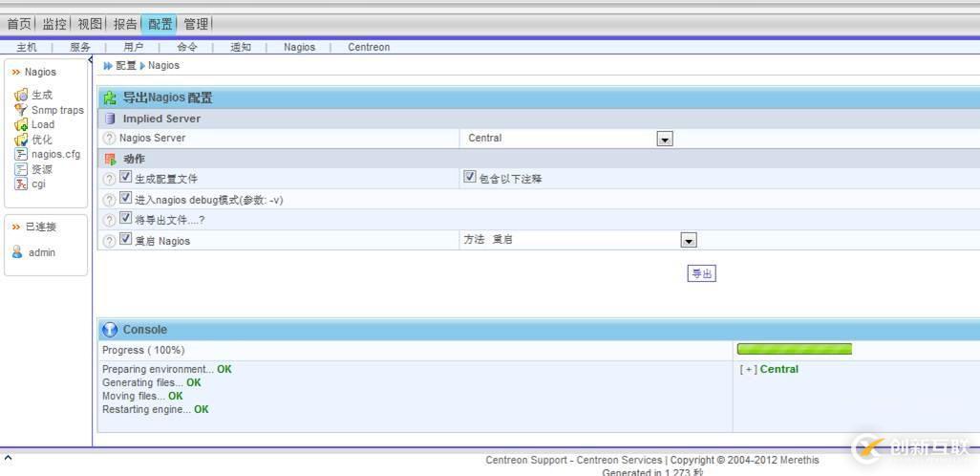
Task: Click the admin user name
Action: pos(42,252)
